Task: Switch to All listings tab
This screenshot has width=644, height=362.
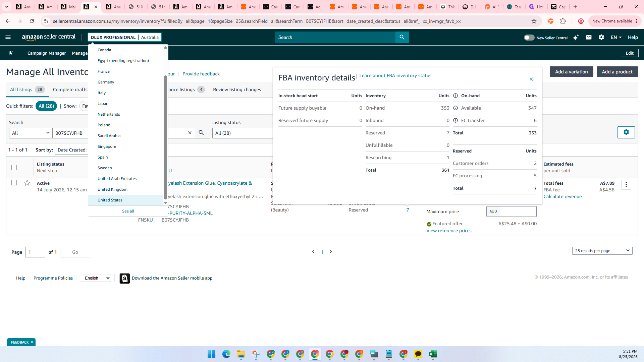Action: tap(27, 89)
